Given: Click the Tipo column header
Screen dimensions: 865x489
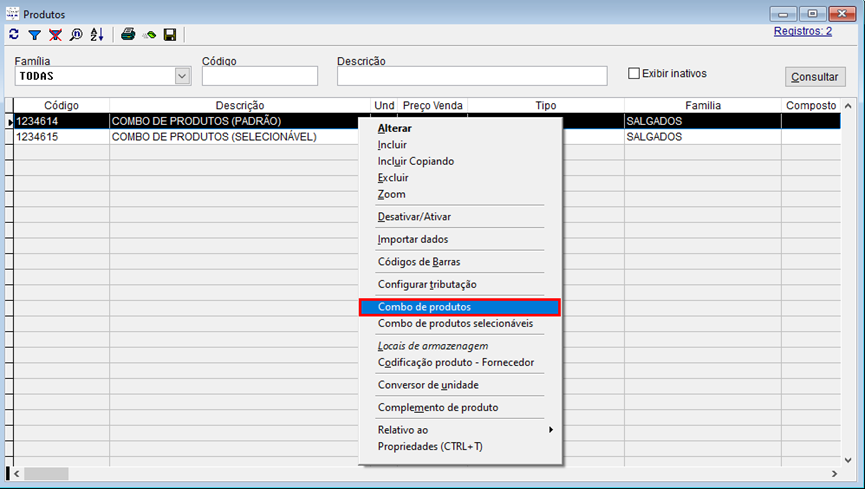Looking at the screenshot, I should [546, 105].
